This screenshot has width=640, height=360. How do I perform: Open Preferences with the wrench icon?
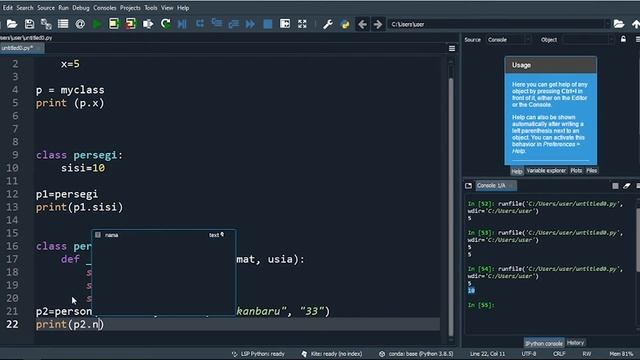[327, 24]
